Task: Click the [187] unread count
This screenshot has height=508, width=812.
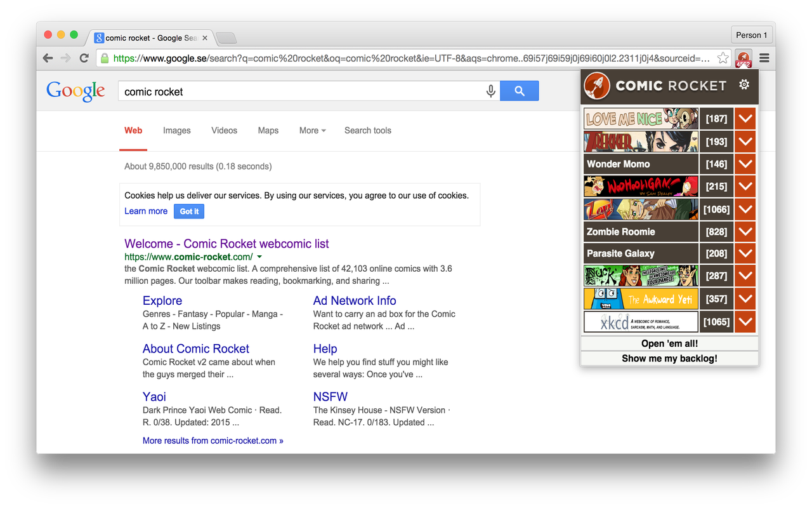Action: (717, 119)
